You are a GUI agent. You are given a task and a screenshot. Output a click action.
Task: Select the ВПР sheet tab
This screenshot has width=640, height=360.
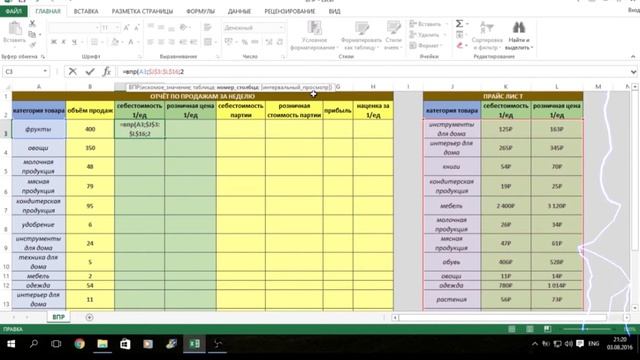59,317
